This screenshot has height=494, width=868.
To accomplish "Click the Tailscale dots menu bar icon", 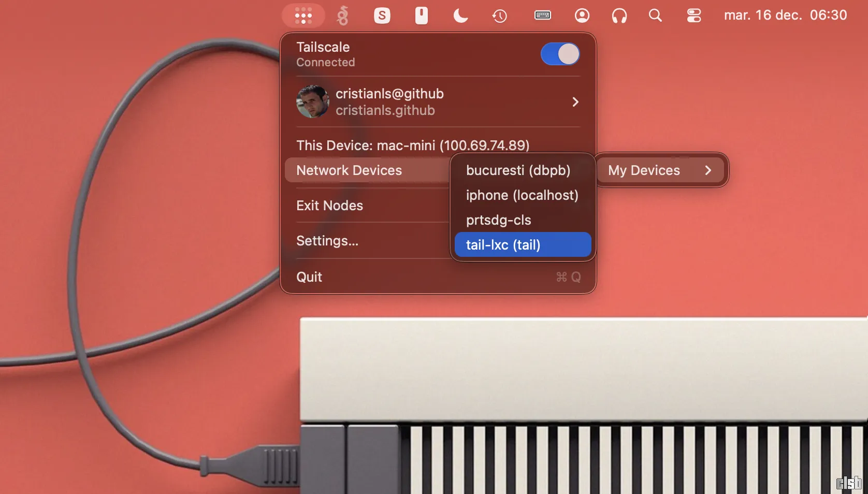I will 303,16.
